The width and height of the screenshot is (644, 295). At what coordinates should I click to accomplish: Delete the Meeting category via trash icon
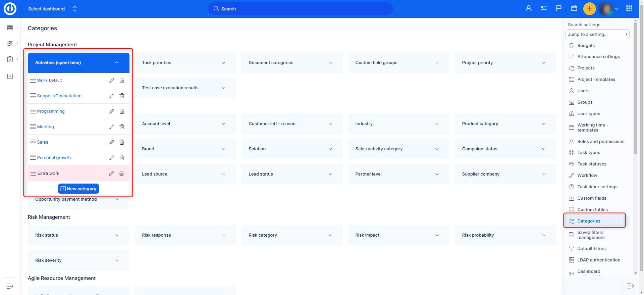point(122,127)
